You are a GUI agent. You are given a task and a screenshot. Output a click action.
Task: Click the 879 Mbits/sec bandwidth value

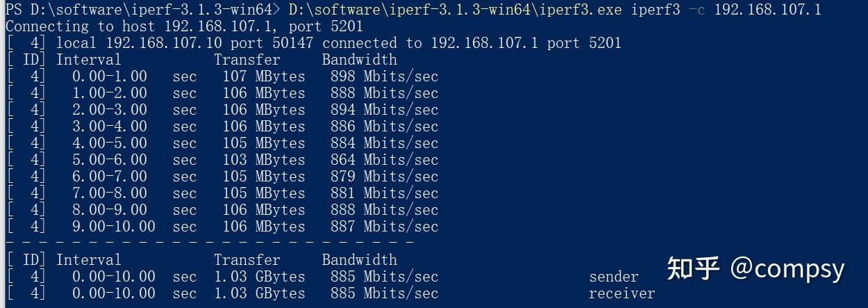(384, 177)
